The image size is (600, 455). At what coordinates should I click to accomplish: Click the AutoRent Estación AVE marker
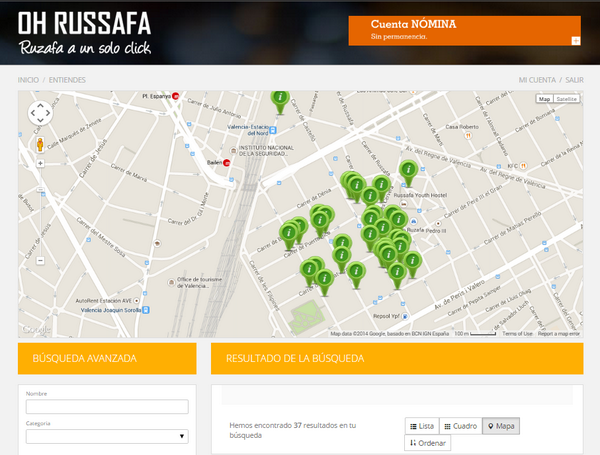click(136, 301)
